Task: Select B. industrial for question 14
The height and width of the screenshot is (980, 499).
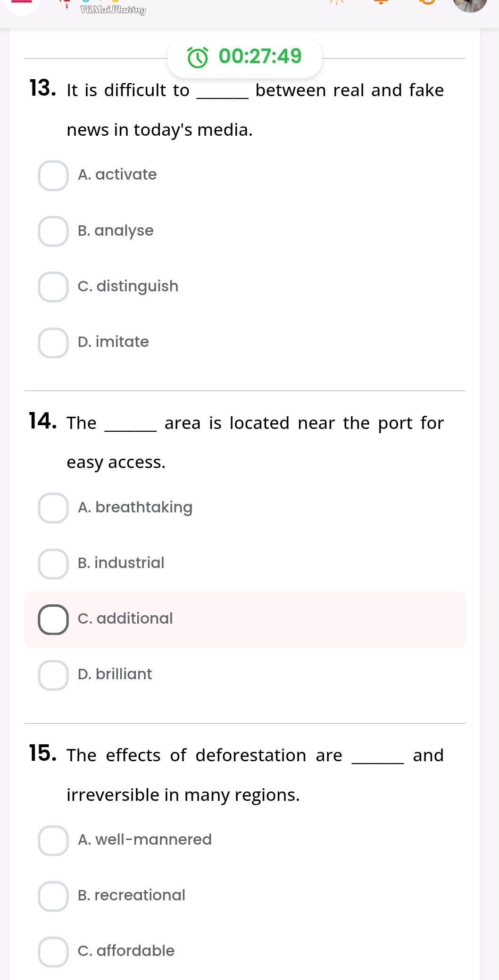Action: point(53,563)
